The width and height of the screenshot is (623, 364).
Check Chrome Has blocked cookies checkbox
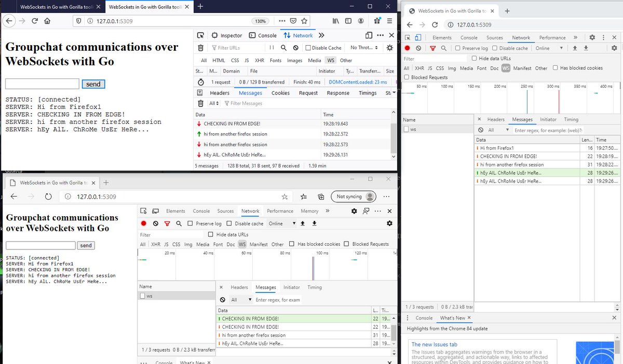pyautogui.click(x=556, y=68)
